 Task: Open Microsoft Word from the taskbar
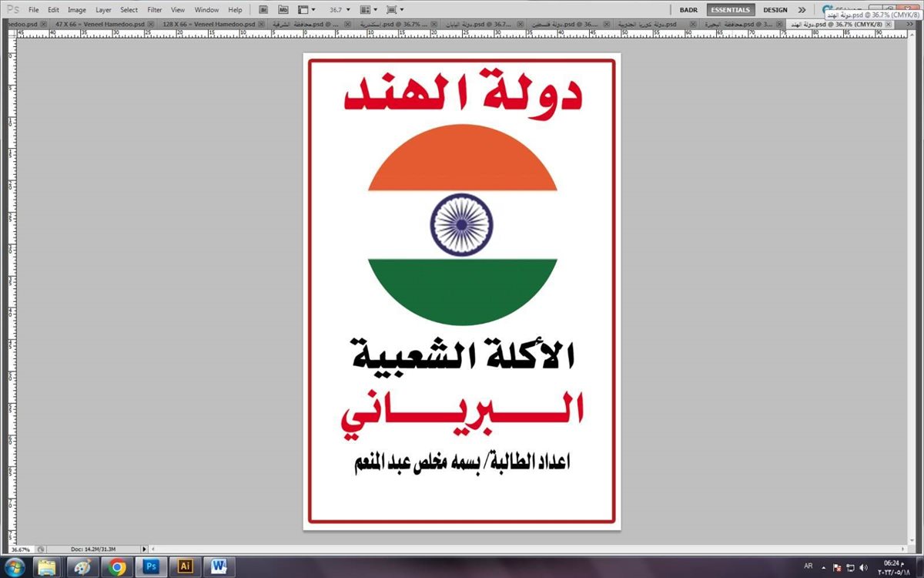pos(219,566)
